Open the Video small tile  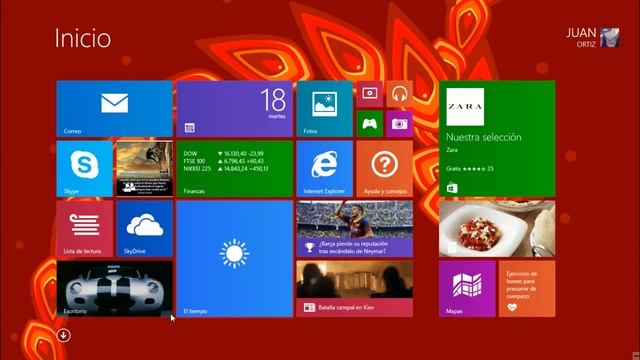click(369, 94)
